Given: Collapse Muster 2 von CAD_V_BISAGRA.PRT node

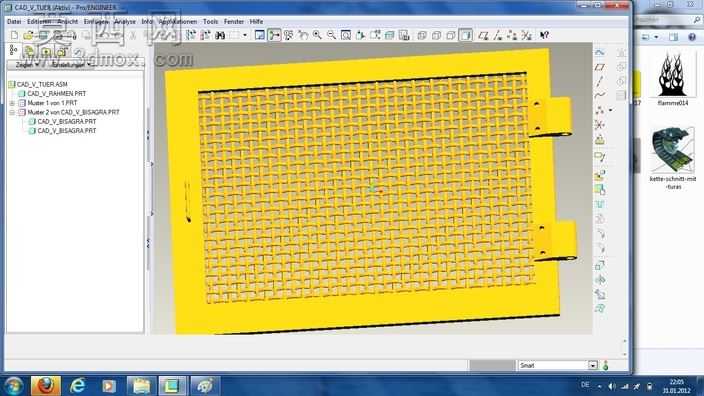Looking at the screenshot, I should (x=12, y=112).
